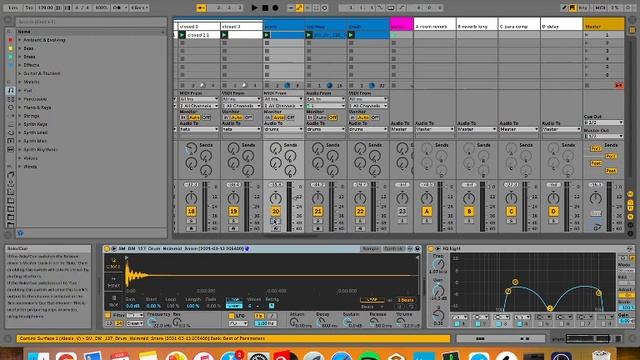Click the Stop button in the transport

click(x=265, y=7)
